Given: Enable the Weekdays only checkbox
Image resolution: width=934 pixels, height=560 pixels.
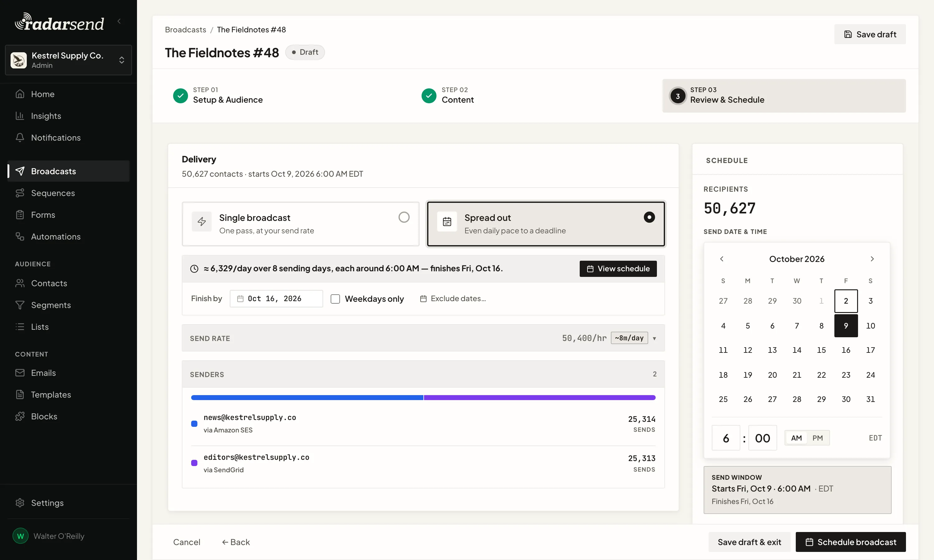Looking at the screenshot, I should point(335,299).
